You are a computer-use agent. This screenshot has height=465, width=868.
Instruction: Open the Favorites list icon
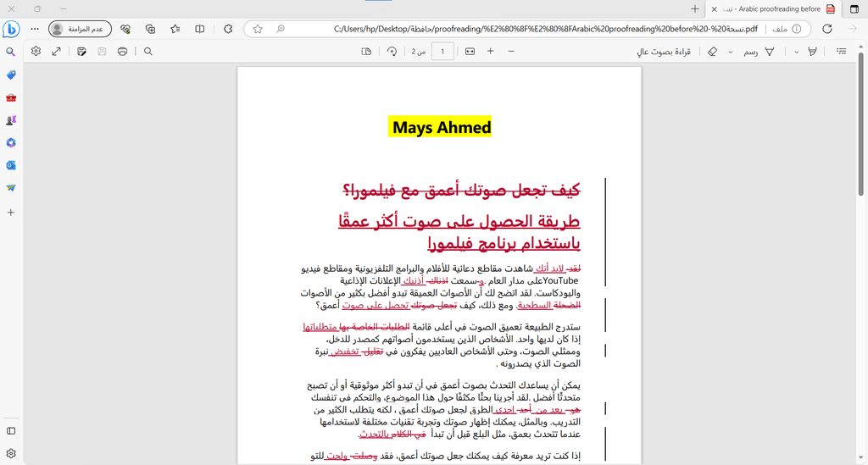tap(175, 29)
